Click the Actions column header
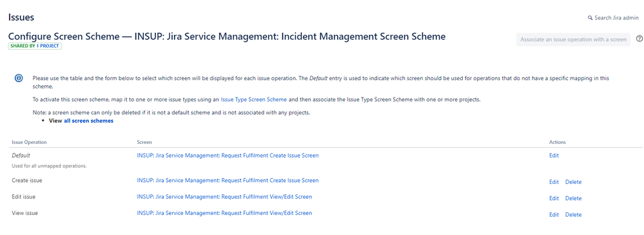 [558, 143]
